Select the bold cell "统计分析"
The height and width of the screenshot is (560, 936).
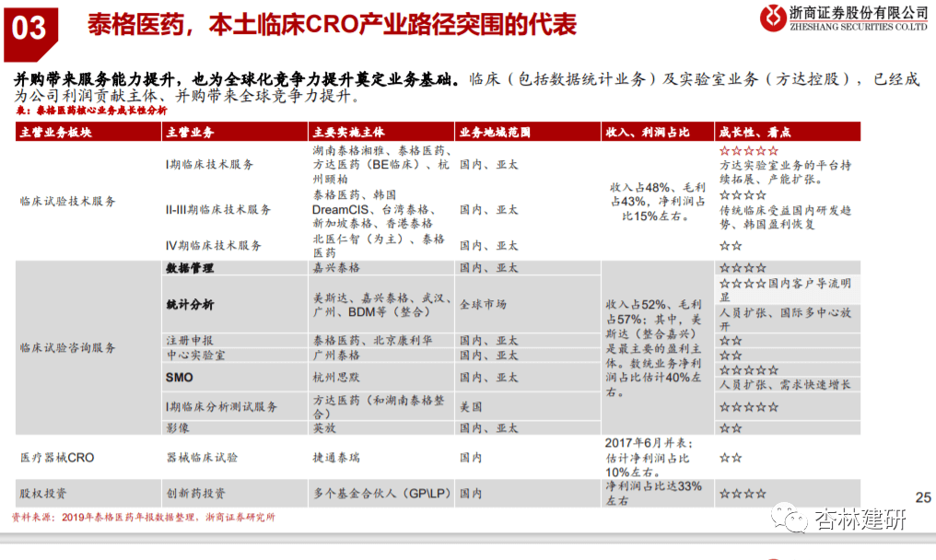(x=189, y=305)
